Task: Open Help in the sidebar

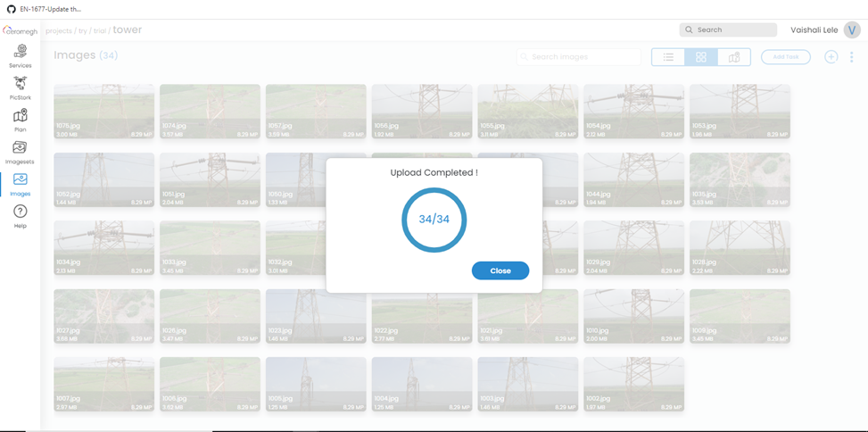Action: point(21,217)
